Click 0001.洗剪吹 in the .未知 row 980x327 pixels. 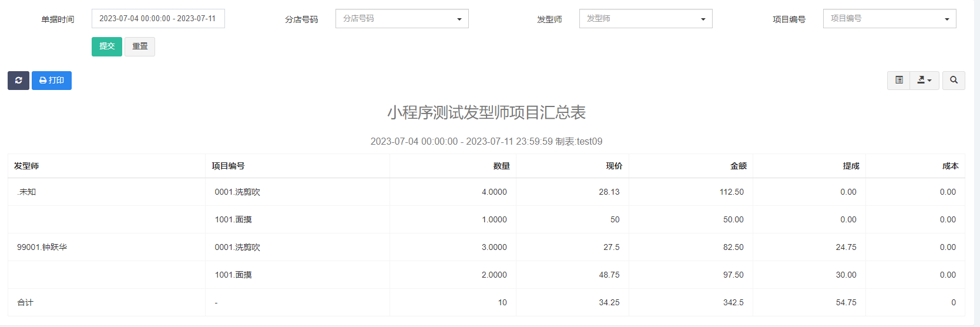click(237, 192)
